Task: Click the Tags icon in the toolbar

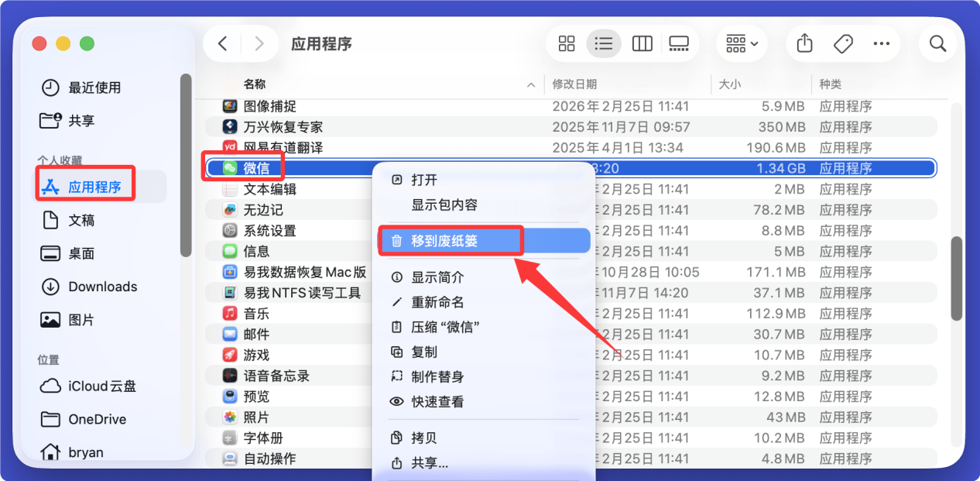Action: 843,43
